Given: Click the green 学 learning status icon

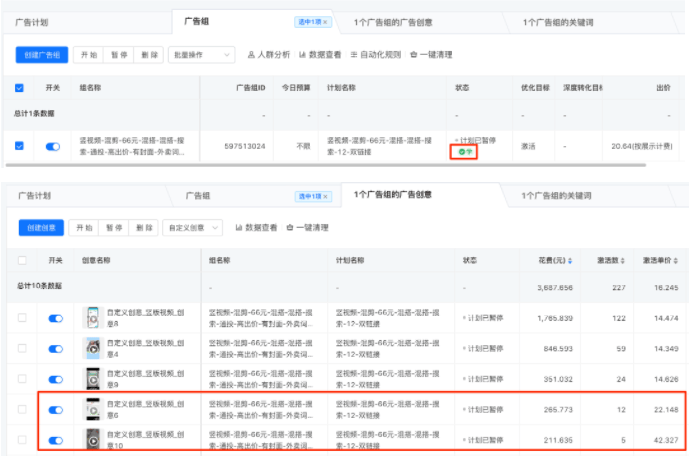Looking at the screenshot, I should tap(465, 152).
